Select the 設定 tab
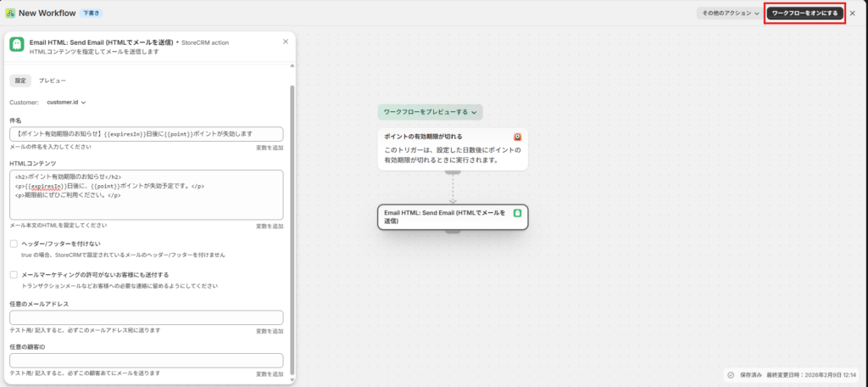Image resolution: width=868 pixels, height=387 pixels. (x=20, y=81)
